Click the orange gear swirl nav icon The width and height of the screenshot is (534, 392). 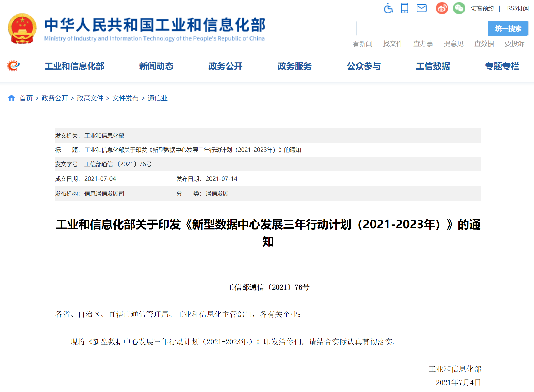point(13,66)
